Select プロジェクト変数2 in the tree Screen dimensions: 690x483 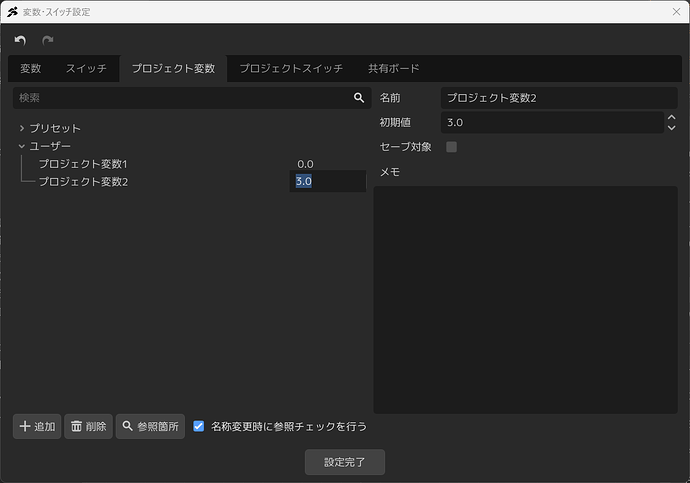pyautogui.click(x=83, y=182)
